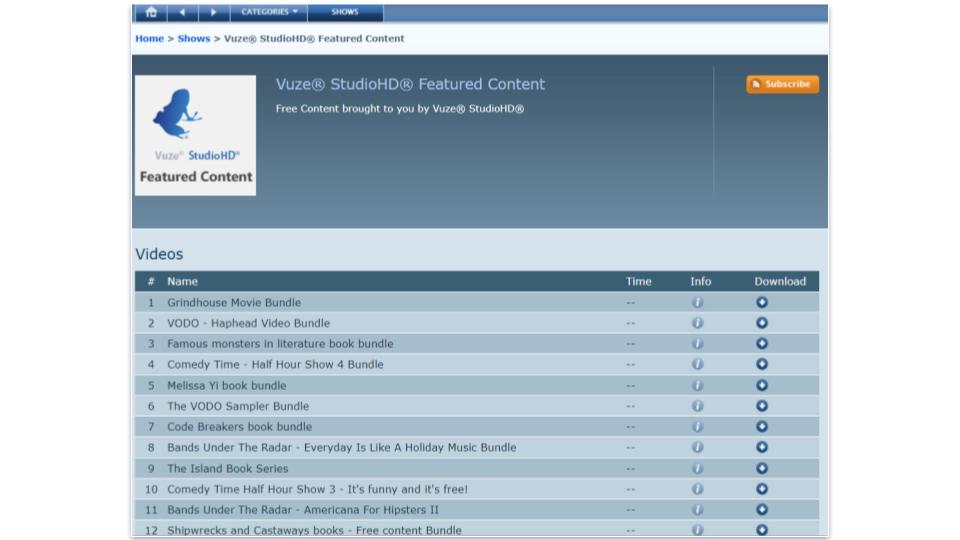Show info for Code Breakers book bundle

click(x=697, y=427)
